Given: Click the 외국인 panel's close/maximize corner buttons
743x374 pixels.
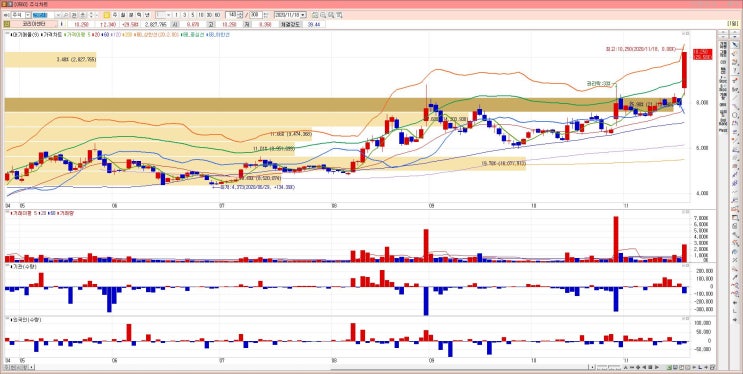Looking at the screenshot, I should click(x=686, y=319).
